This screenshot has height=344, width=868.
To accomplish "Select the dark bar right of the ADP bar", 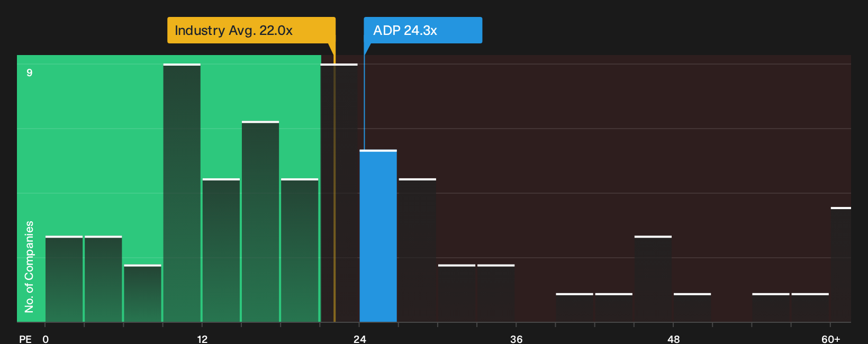I will [x=417, y=250].
